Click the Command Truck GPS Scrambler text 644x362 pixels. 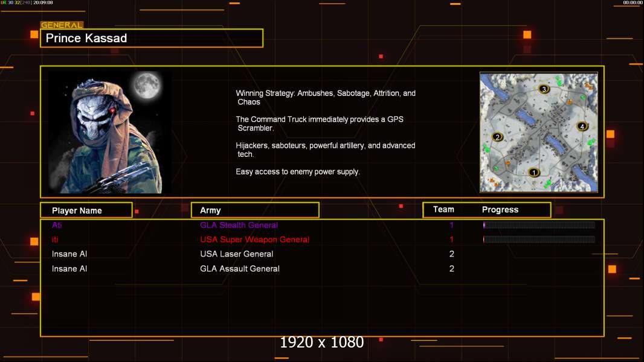[320, 124]
